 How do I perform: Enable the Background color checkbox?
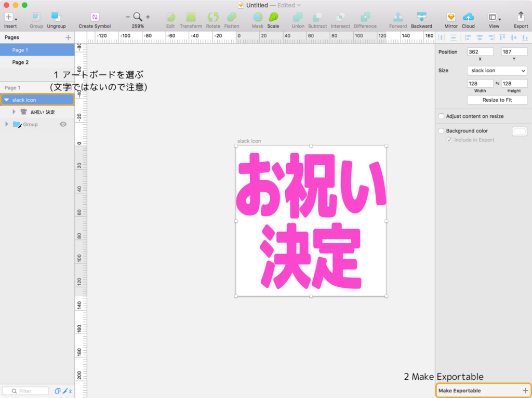click(441, 130)
